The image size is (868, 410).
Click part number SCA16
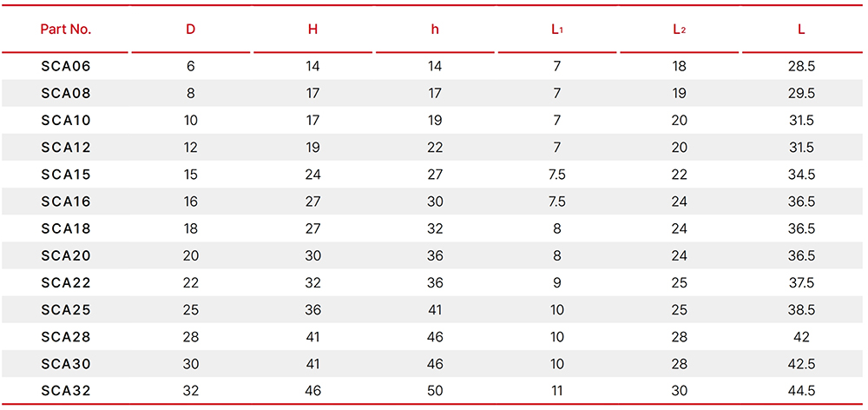tap(65, 202)
